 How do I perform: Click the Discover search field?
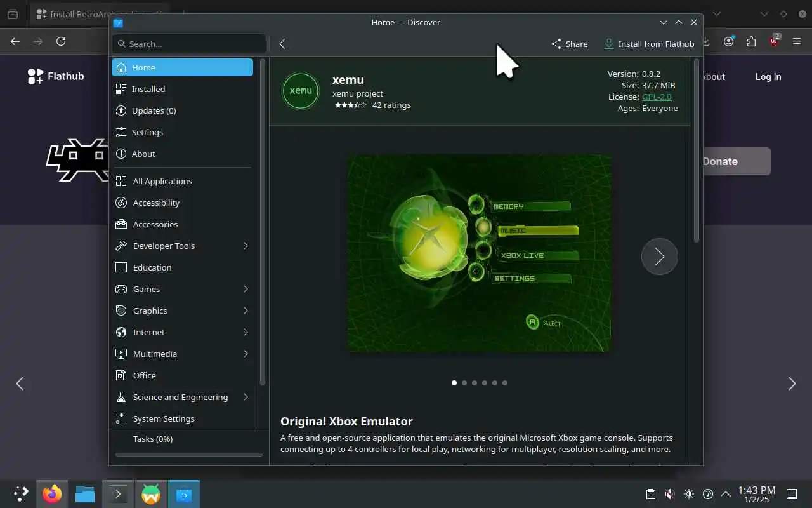189,44
